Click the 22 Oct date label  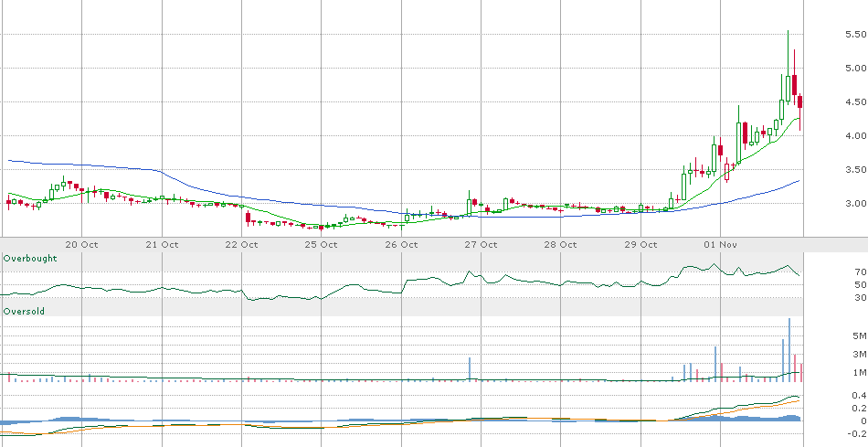tap(241, 244)
